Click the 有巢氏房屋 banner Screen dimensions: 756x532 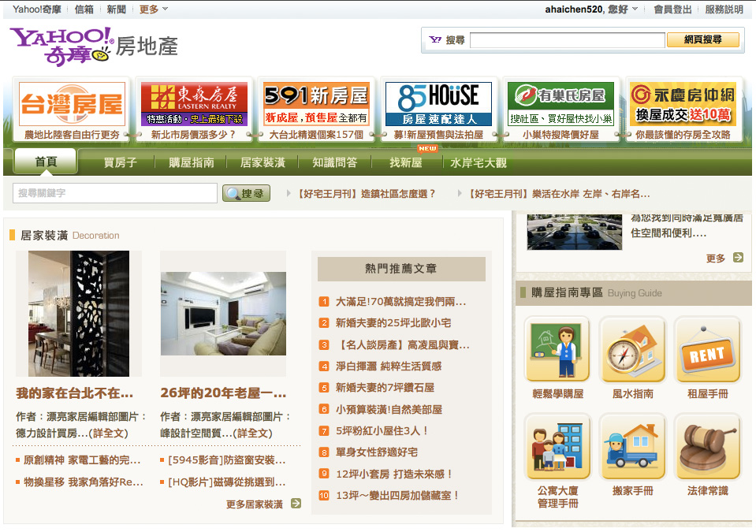coord(560,104)
